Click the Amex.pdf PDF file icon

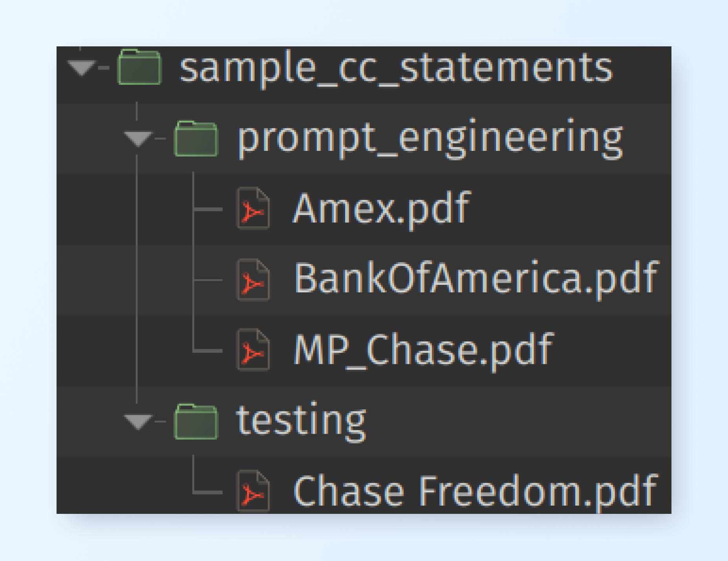tap(253, 208)
